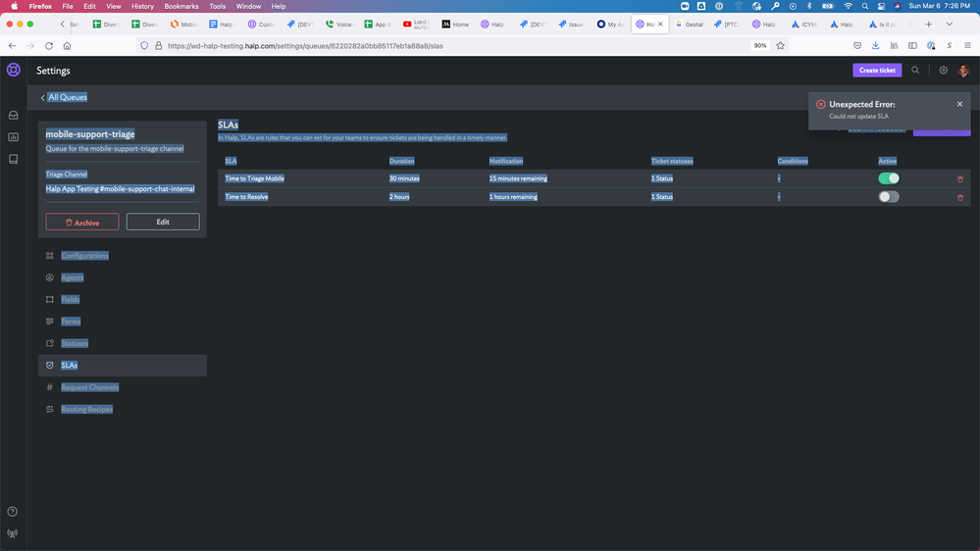This screenshot has width=980, height=551.
Task: Switch to the Home browser tab
Action: pyautogui.click(x=455, y=25)
